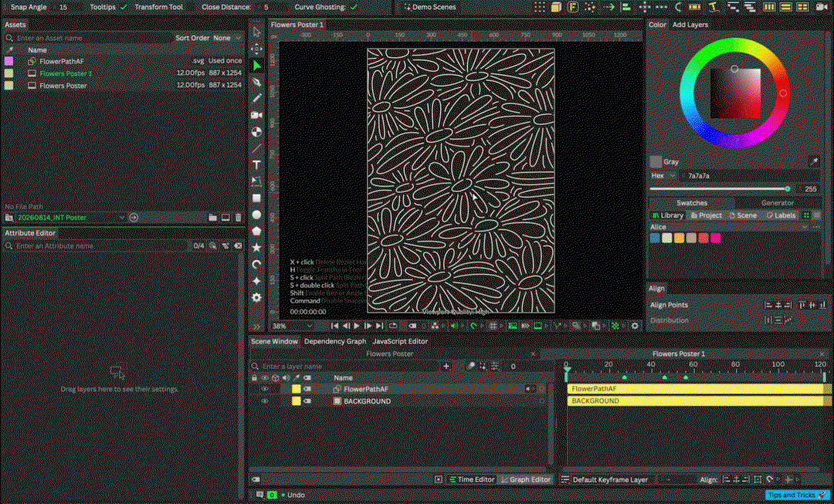The height and width of the screenshot is (504, 834).
Task: Click the Tips and Tricks button
Action: pyautogui.click(x=798, y=495)
